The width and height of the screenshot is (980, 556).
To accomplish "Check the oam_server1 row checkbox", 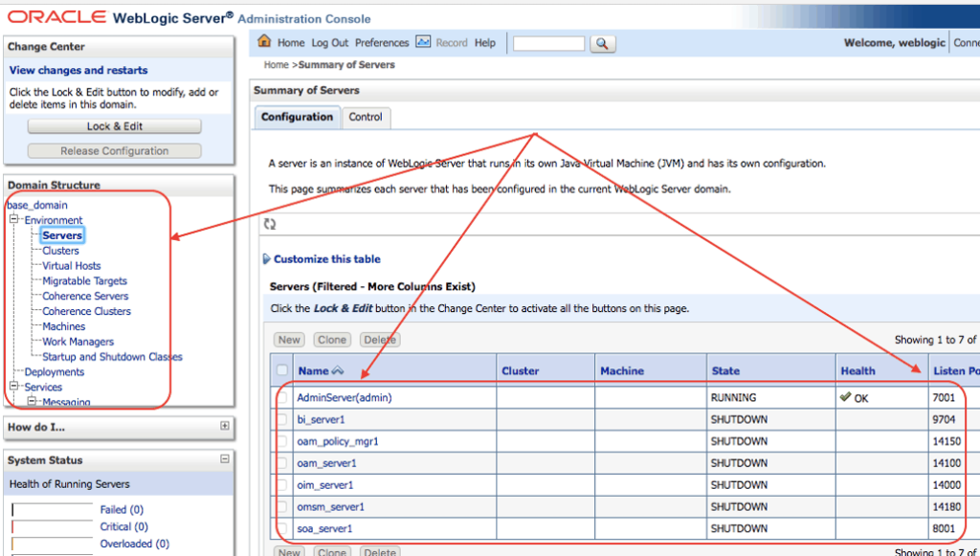I will point(283,463).
